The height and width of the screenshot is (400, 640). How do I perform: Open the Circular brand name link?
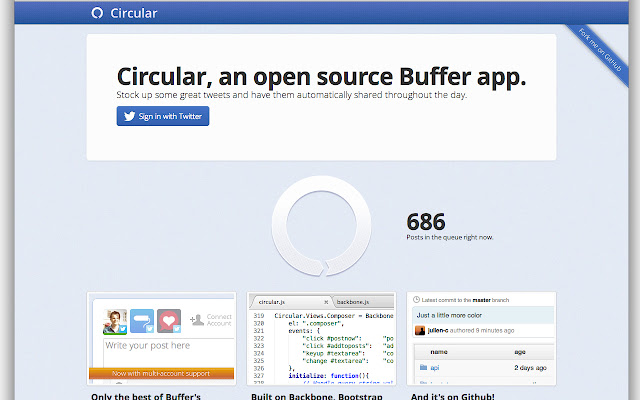133,13
